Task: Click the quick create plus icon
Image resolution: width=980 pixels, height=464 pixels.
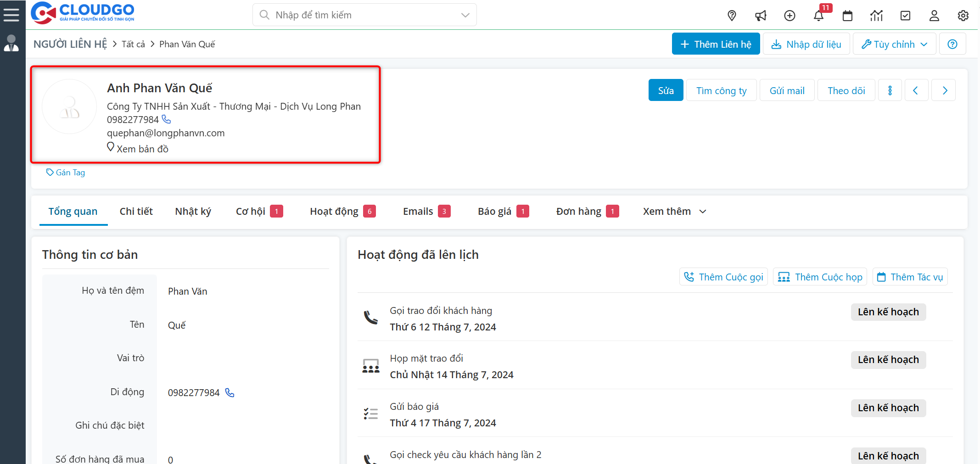Action: (790, 15)
